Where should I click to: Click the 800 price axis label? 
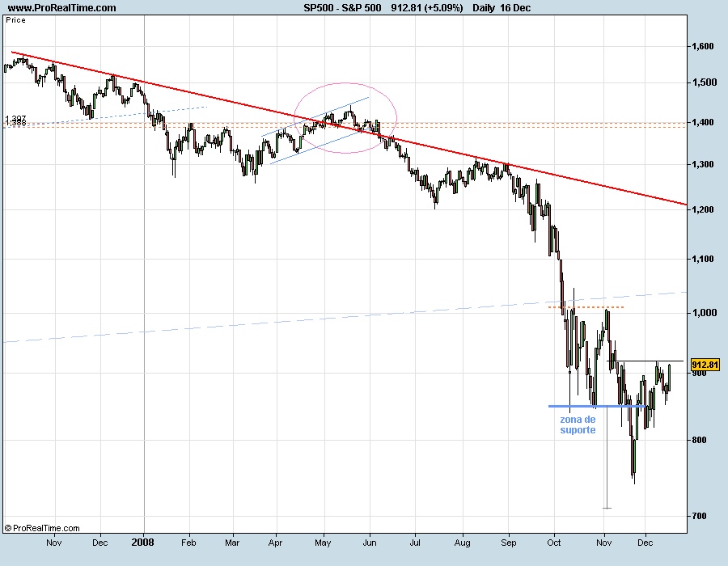point(699,440)
